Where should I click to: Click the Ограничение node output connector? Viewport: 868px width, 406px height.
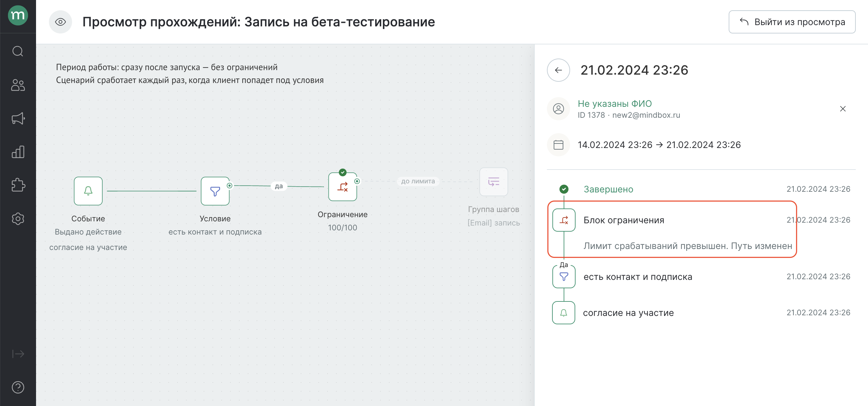point(357,181)
